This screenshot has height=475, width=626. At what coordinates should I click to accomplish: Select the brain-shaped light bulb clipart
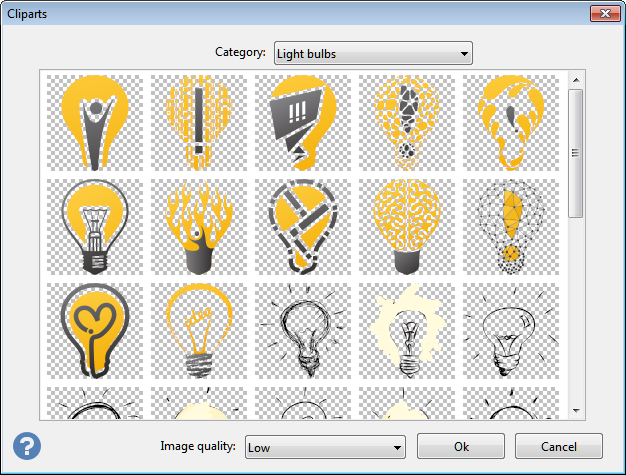click(x=407, y=227)
